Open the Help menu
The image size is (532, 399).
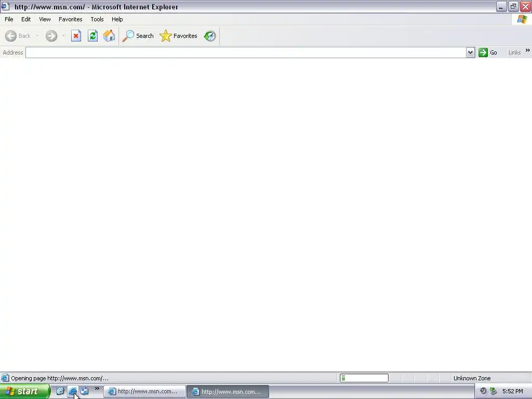point(117,19)
